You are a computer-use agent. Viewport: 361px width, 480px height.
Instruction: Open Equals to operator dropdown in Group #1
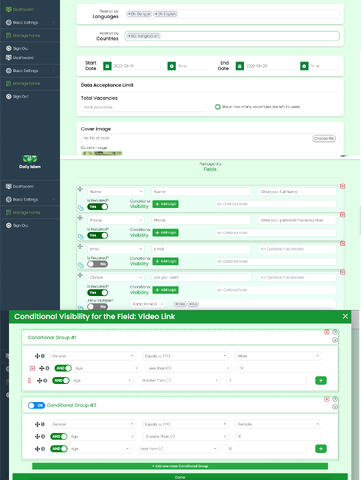pyautogui.click(x=186, y=356)
